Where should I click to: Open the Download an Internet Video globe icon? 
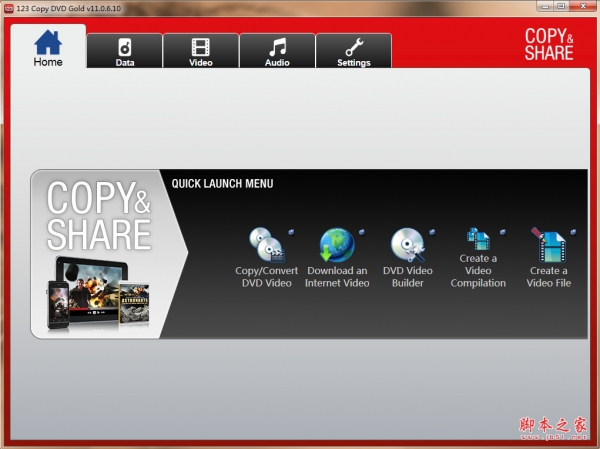[x=337, y=245]
